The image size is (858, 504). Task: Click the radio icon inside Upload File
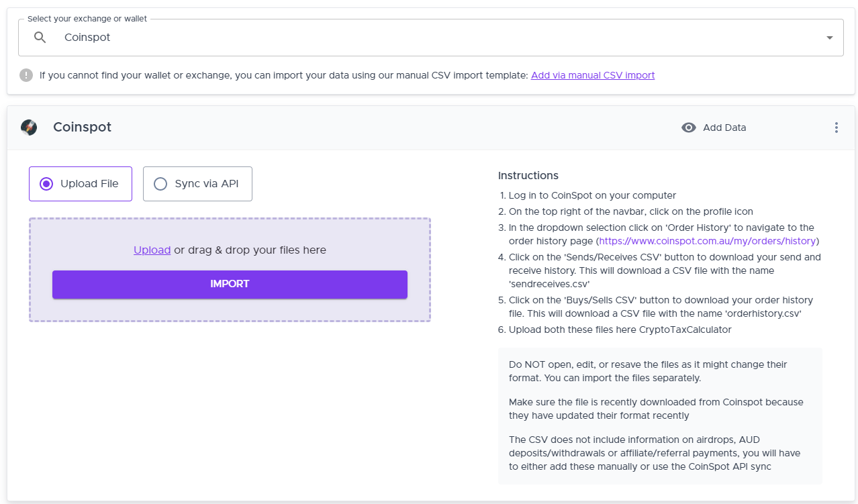coord(46,183)
